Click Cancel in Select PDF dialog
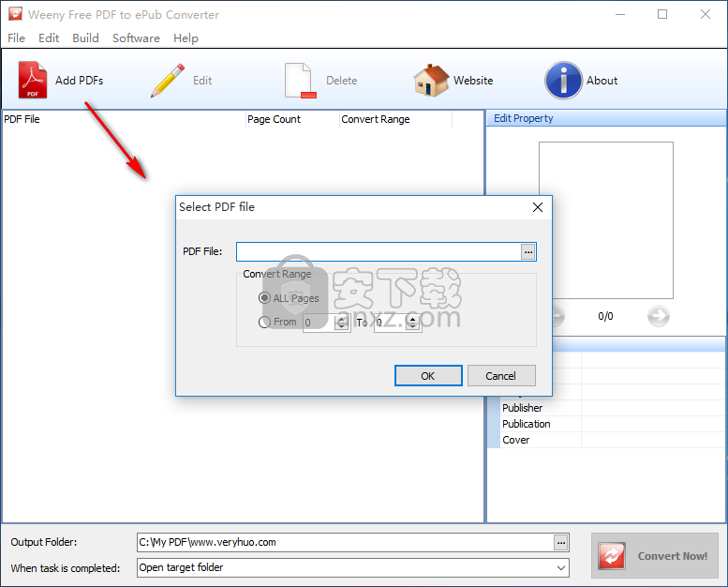 501,375
